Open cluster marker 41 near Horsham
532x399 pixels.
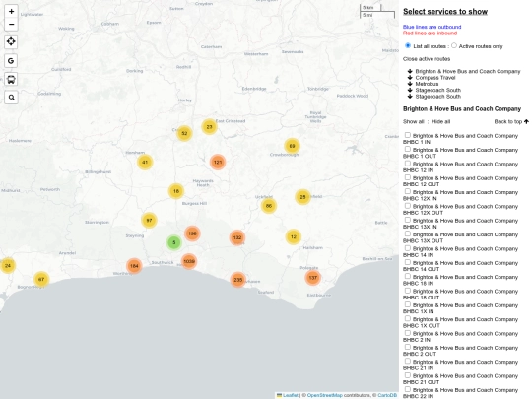[145, 163]
